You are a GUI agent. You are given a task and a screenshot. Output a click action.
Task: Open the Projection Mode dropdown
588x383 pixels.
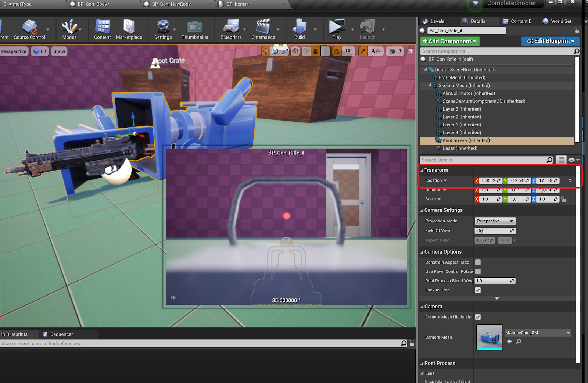click(x=495, y=221)
